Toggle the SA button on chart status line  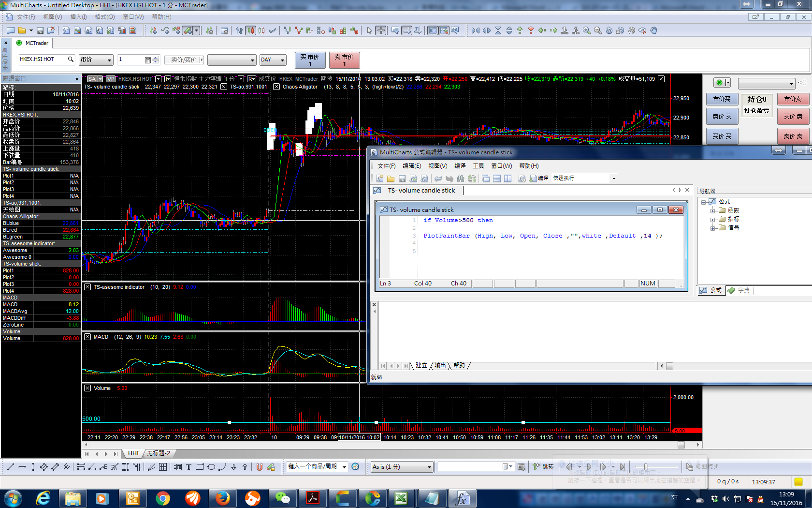coord(92,79)
